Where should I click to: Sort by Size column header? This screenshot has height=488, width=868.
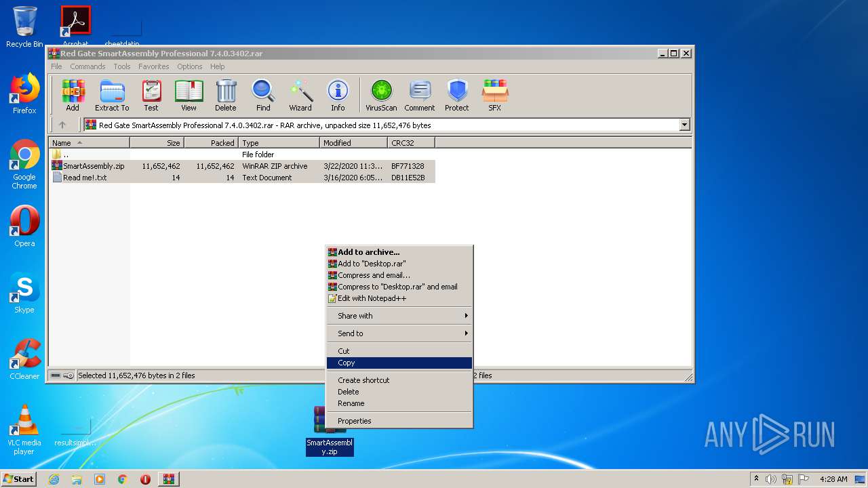coord(157,143)
